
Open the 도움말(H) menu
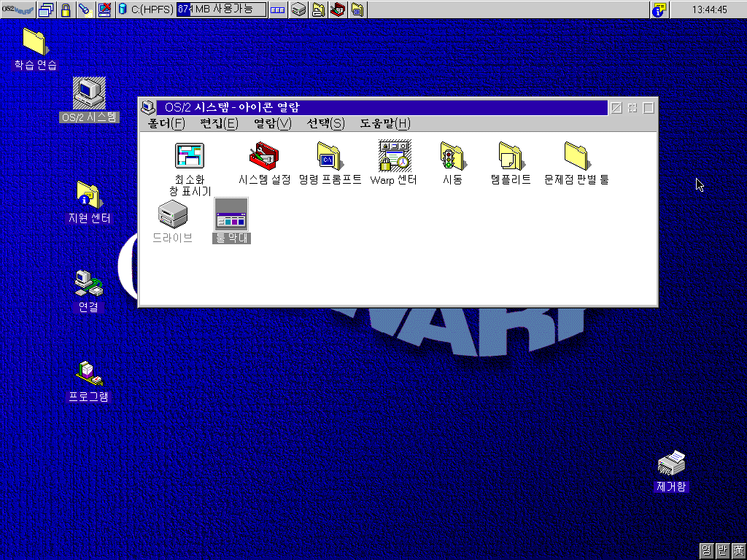[x=384, y=124]
